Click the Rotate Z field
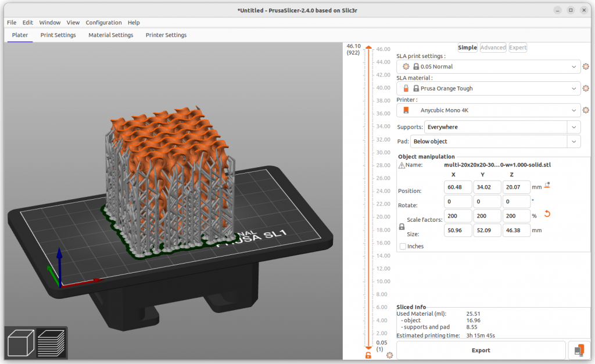Image resolution: width=595 pixels, height=364 pixels. click(517, 201)
